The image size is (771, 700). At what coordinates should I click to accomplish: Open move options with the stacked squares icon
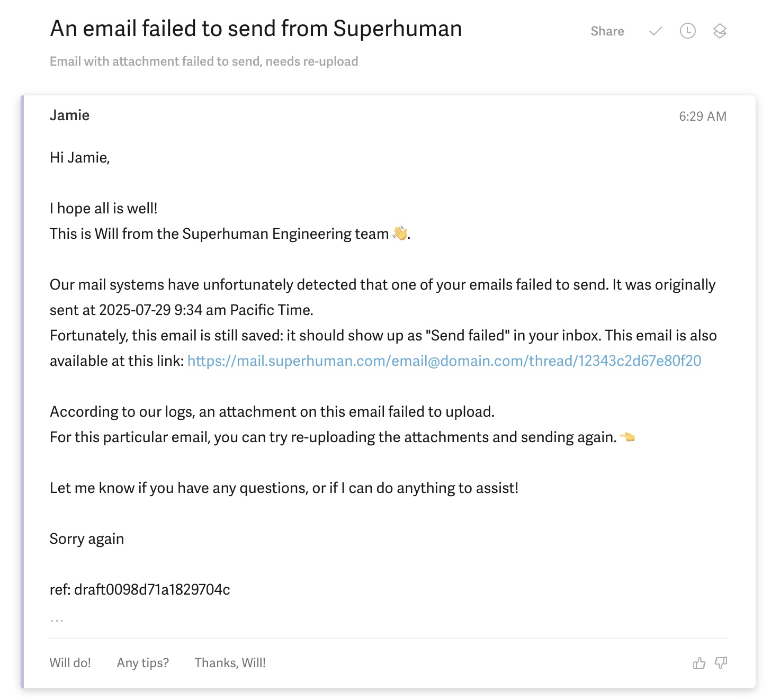click(720, 32)
